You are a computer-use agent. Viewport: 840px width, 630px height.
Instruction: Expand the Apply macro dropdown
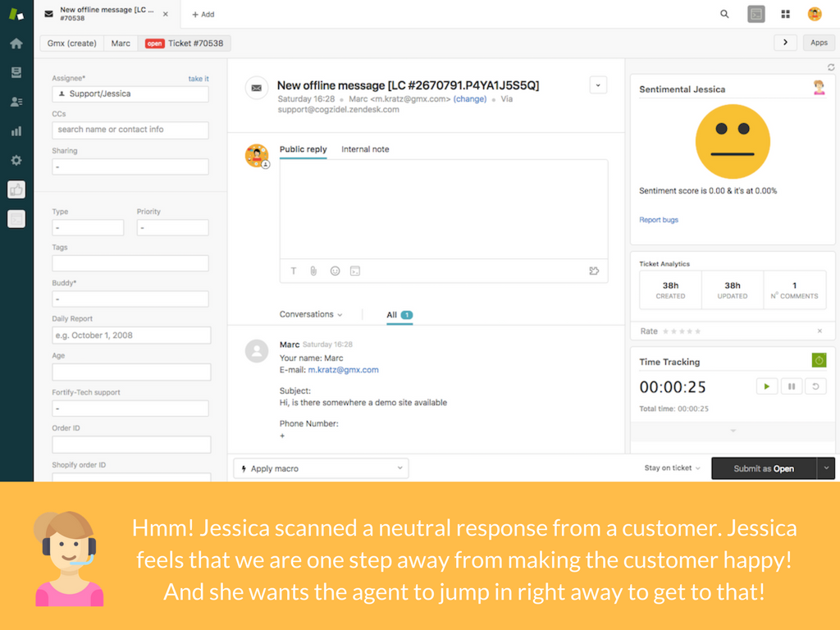click(x=321, y=468)
